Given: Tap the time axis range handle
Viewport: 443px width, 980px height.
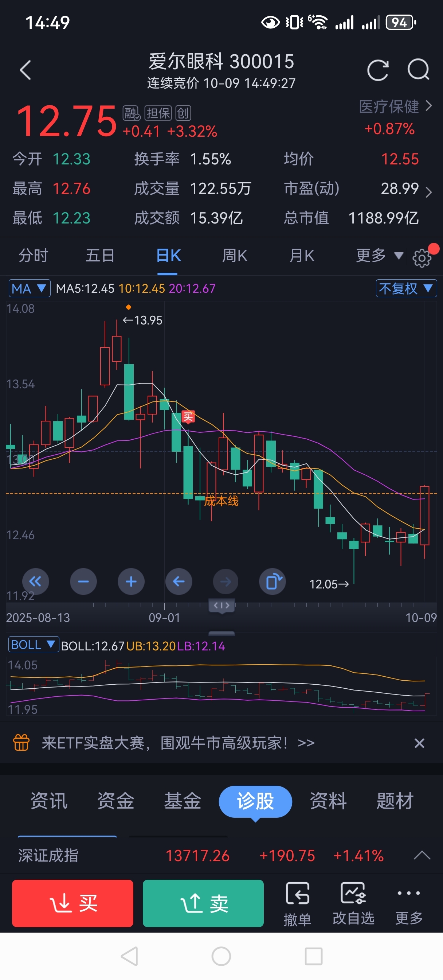Looking at the screenshot, I should pos(222,605).
